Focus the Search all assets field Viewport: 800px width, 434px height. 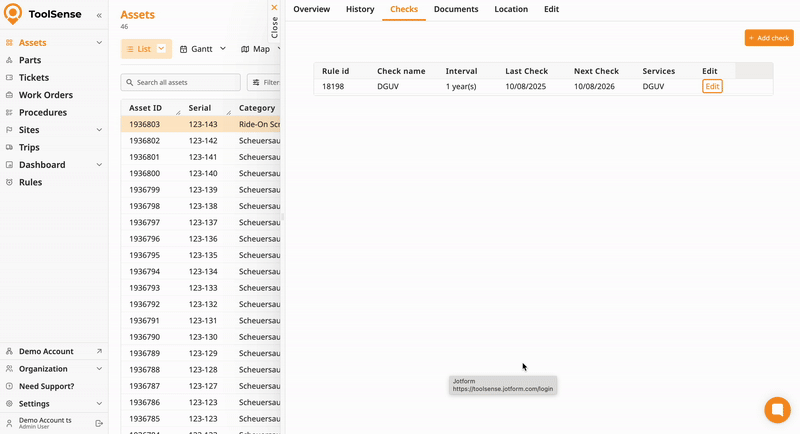181,82
